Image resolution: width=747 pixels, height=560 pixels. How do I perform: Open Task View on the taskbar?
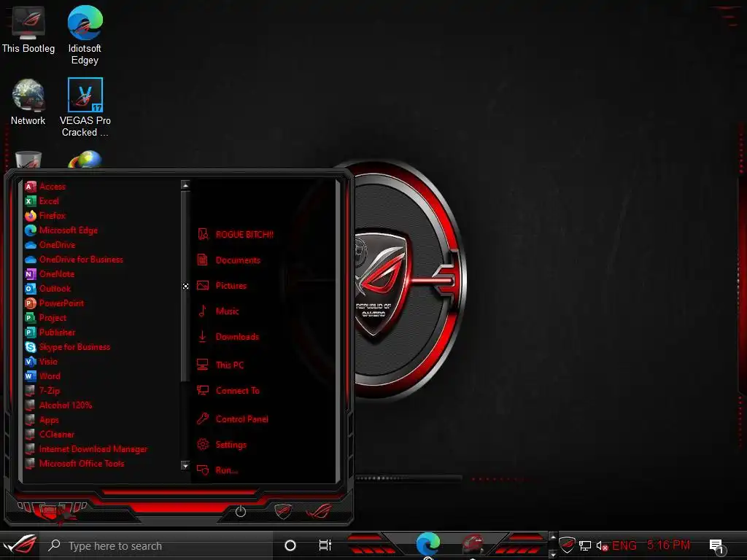click(325, 545)
